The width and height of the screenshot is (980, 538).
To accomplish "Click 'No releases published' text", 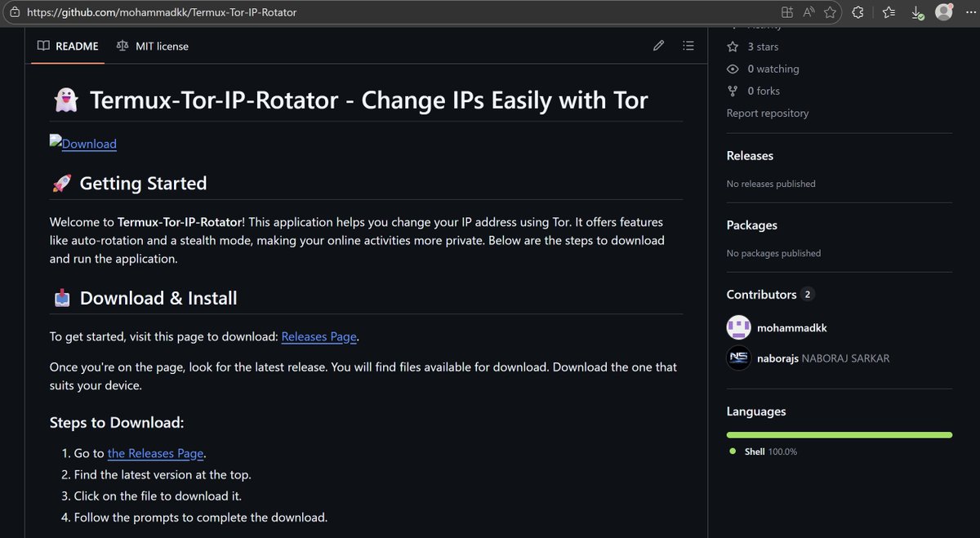I will [x=771, y=184].
